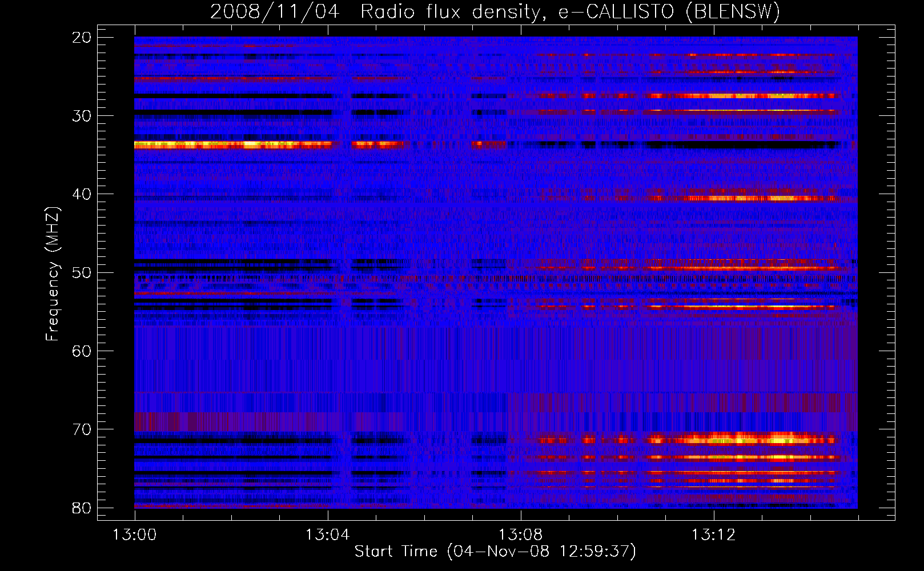924x571 pixels.
Task: Click the 13:08 time tick label
Action: point(520,535)
